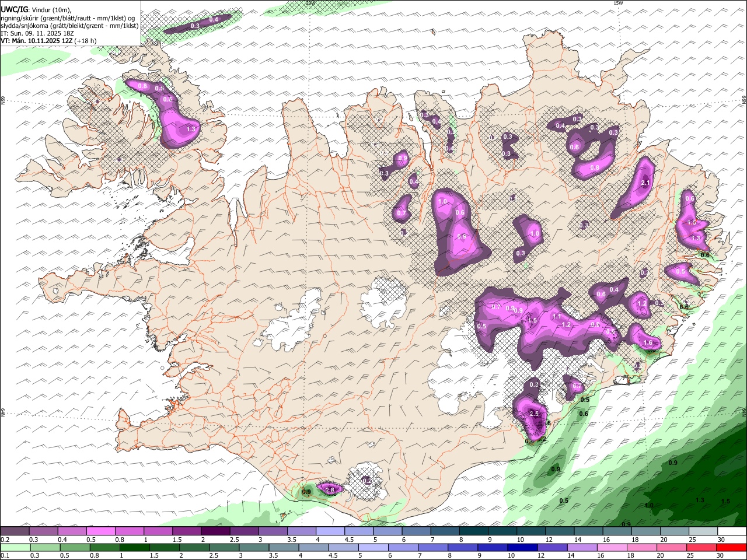Pick the periwinkle 4–4.5 snow legend swatch
Screen dimensions: 747x560
click(330, 531)
